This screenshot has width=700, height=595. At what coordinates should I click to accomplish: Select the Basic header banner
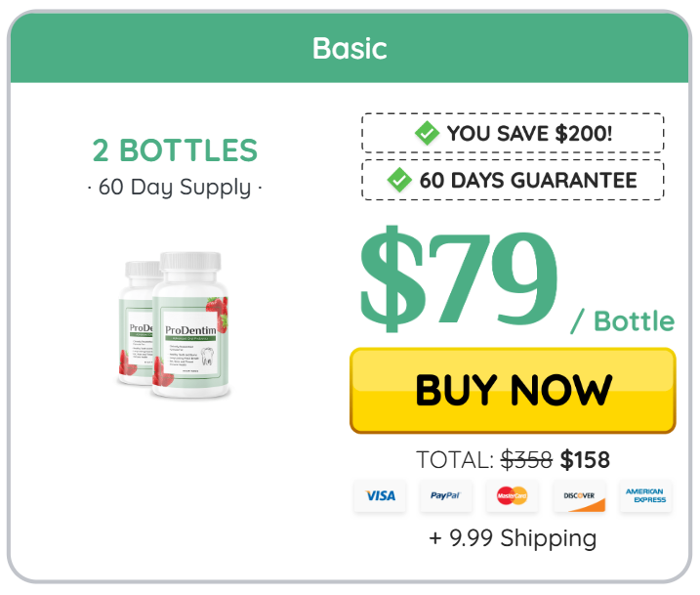click(350, 48)
